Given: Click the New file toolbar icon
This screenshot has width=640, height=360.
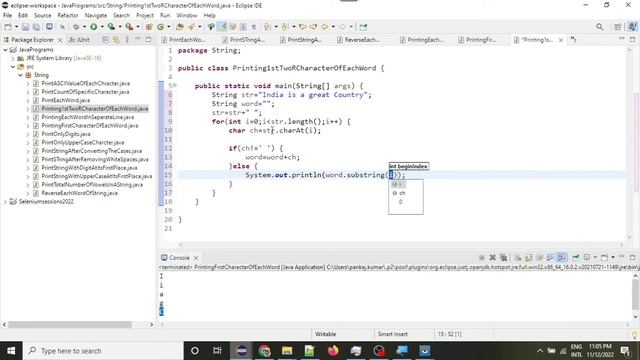Looking at the screenshot, I should click(8, 27).
